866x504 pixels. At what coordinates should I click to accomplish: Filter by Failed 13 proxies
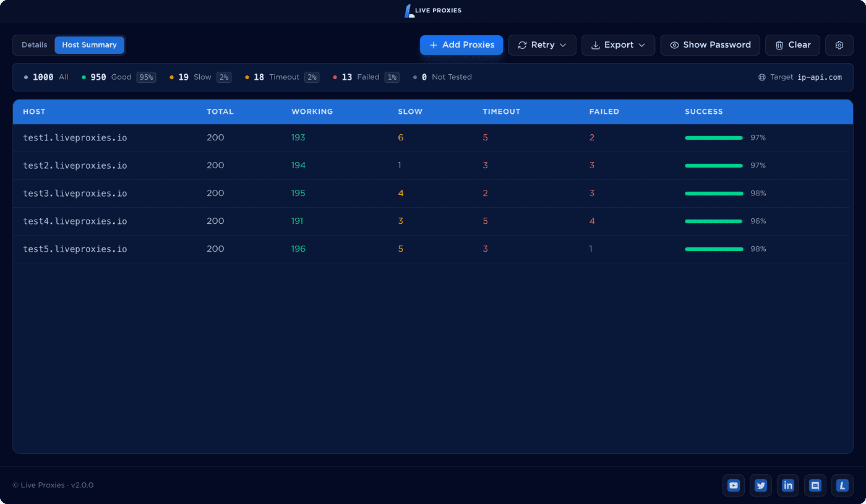pos(366,77)
